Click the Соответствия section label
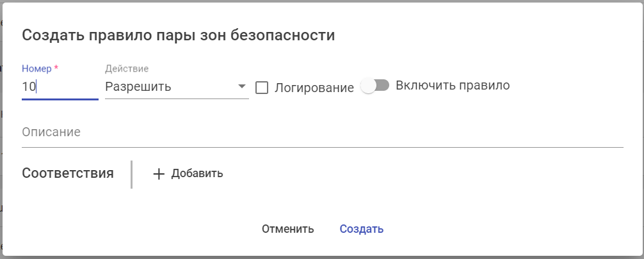Image resolution: width=644 pixels, height=259 pixels. [x=68, y=173]
